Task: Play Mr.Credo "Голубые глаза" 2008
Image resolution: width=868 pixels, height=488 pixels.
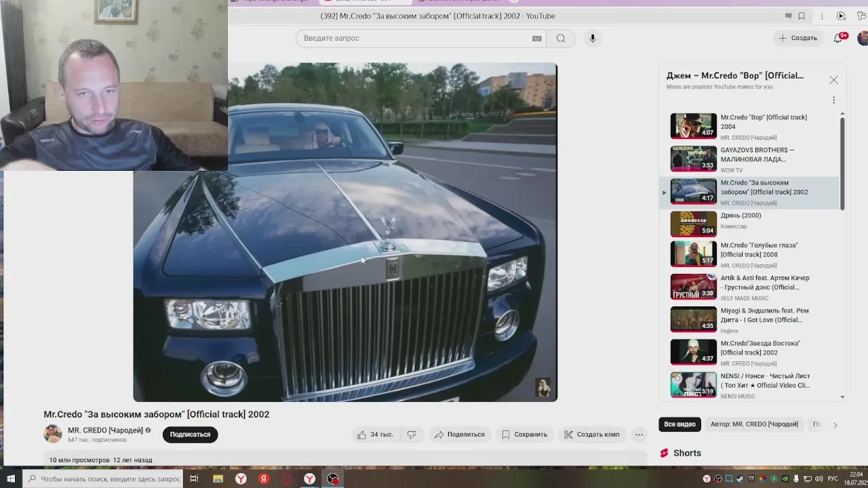Action: coord(749,254)
